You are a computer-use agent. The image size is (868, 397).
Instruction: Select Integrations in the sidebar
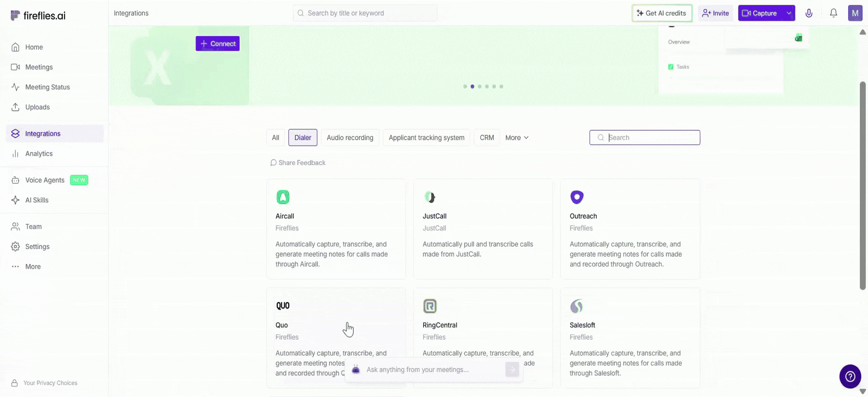click(55, 133)
